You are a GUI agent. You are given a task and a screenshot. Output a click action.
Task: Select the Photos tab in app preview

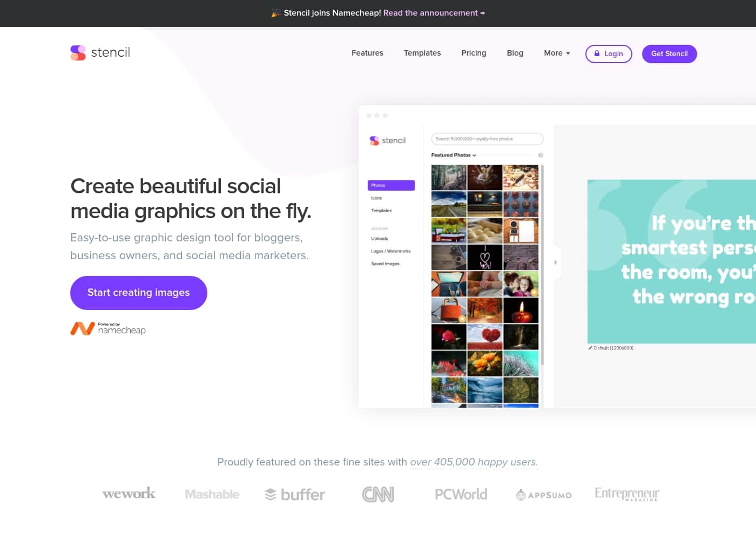(391, 185)
